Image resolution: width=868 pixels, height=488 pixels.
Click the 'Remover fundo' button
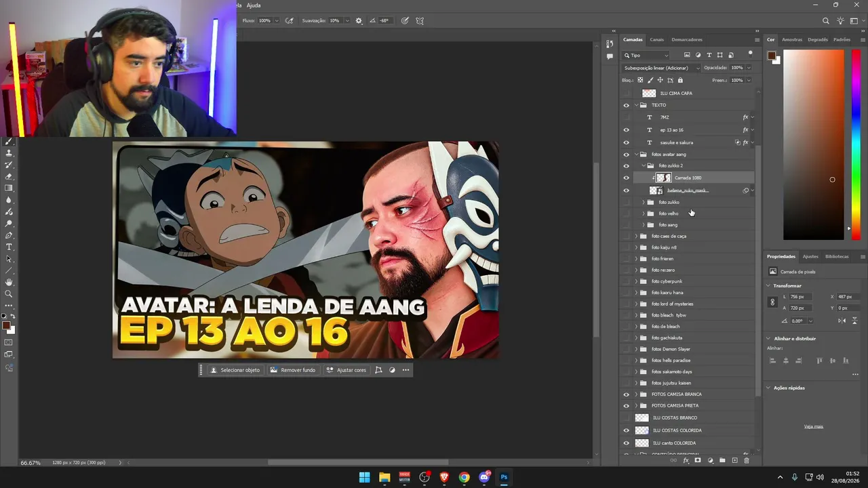click(293, 370)
